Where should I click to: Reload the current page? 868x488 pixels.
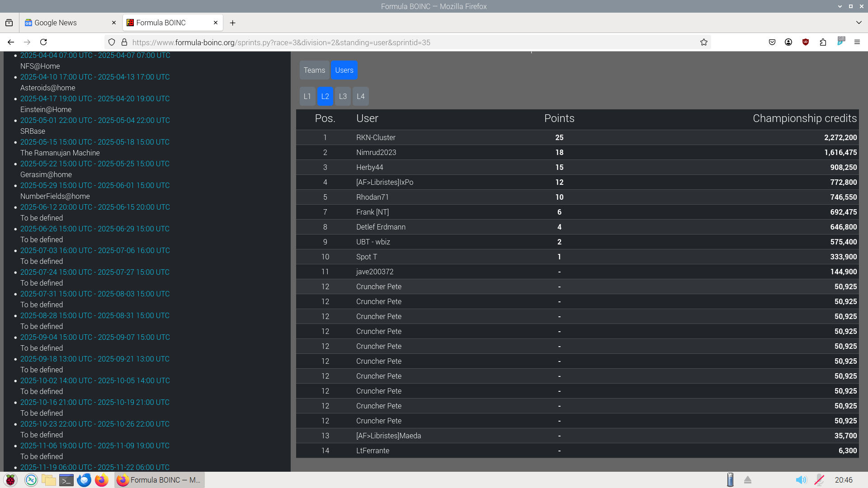(x=43, y=42)
